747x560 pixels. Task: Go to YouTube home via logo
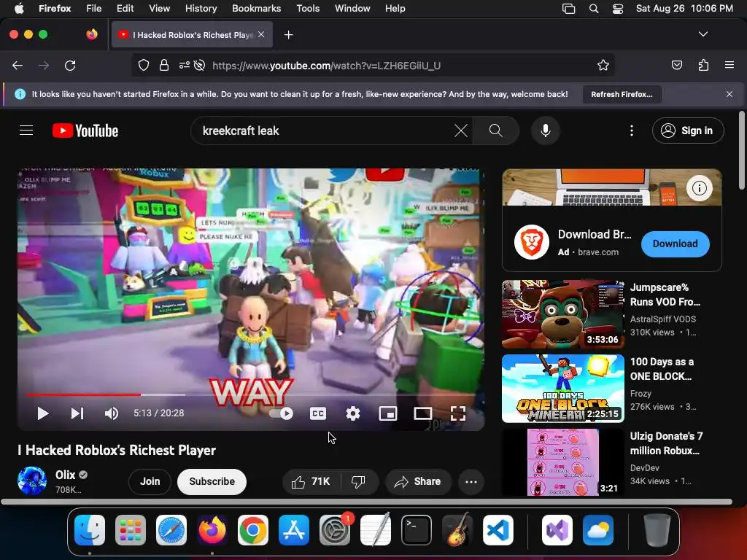85,131
